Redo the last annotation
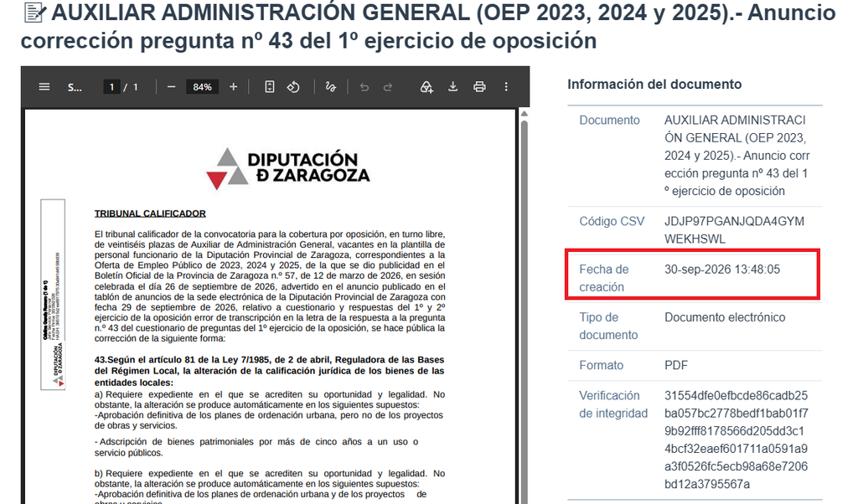 388,87
